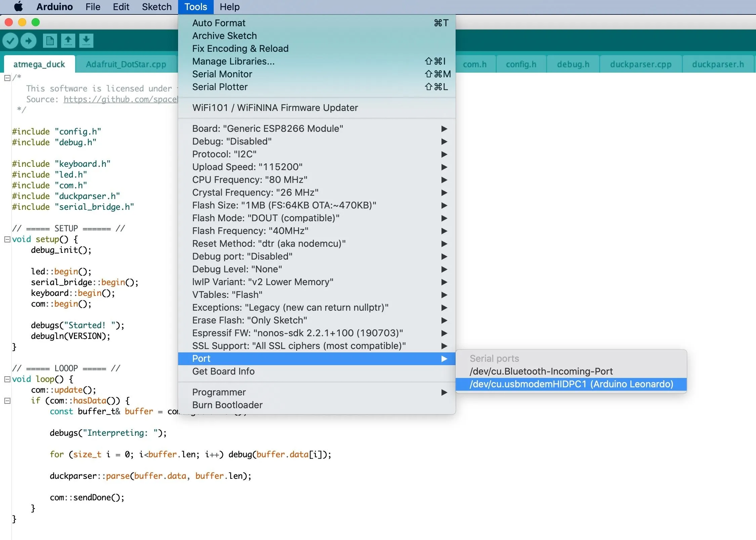Open the Debug Level submenu

point(317,269)
